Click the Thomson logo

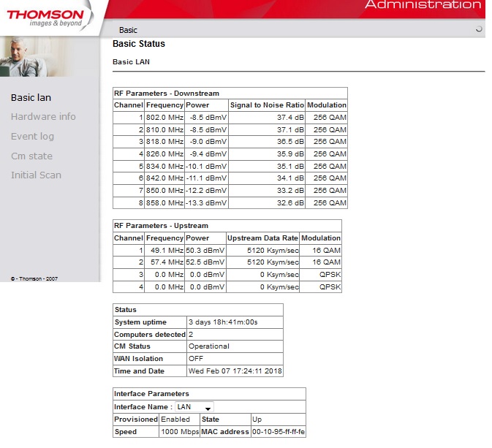tap(45, 18)
